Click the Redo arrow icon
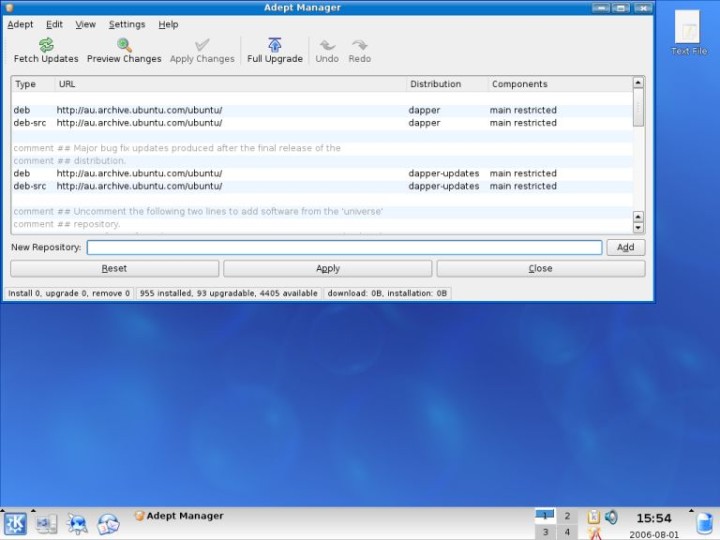Viewport: 720px width, 540px height. 360,45
